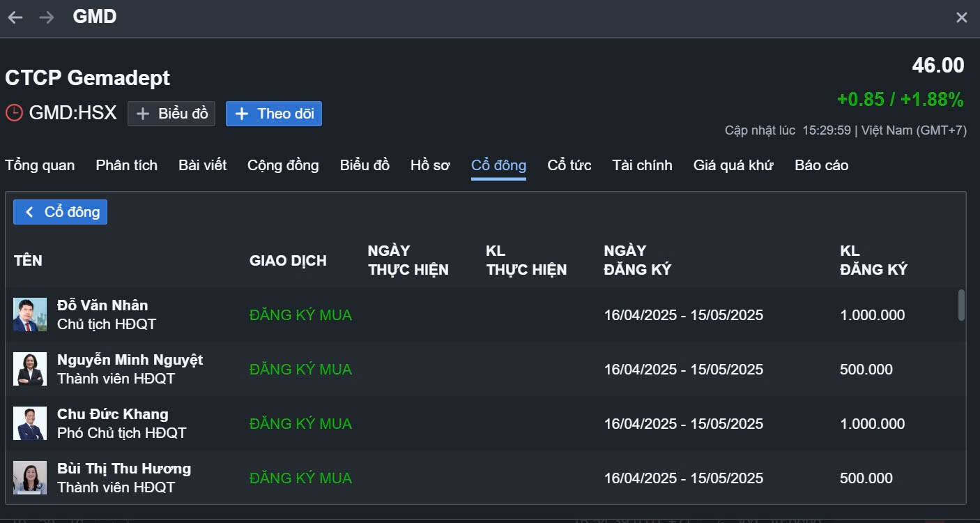Open shareholder name Bùi Thị Thu Hương
Screen dimensions: 980x523
pyautogui.click(x=124, y=469)
